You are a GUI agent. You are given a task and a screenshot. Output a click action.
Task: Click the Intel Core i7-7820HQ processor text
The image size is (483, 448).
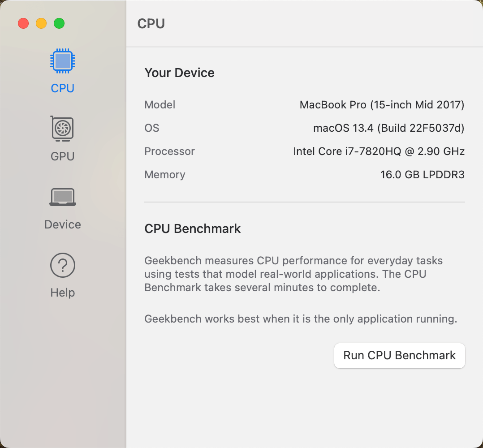coord(379,151)
